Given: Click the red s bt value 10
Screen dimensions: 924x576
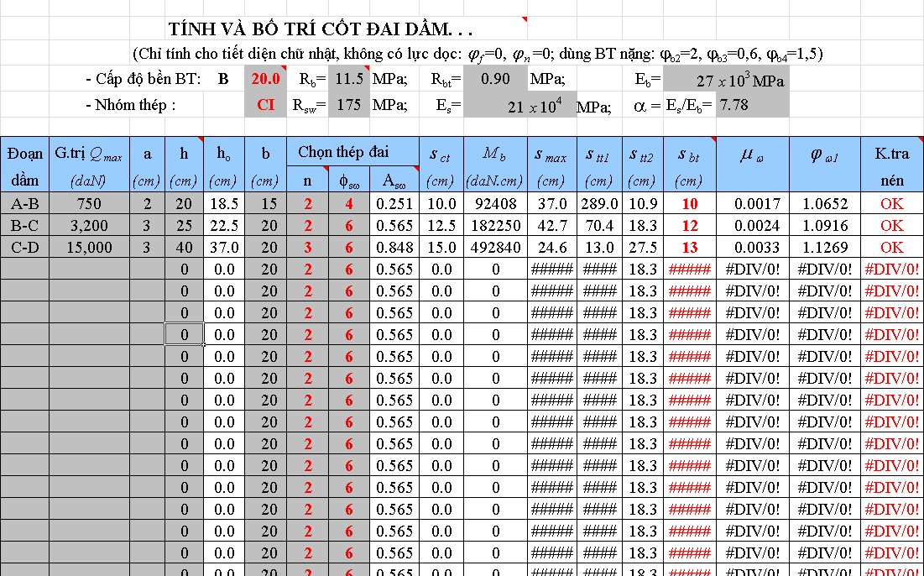Looking at the screenshot, I should (x=690, y=203).
